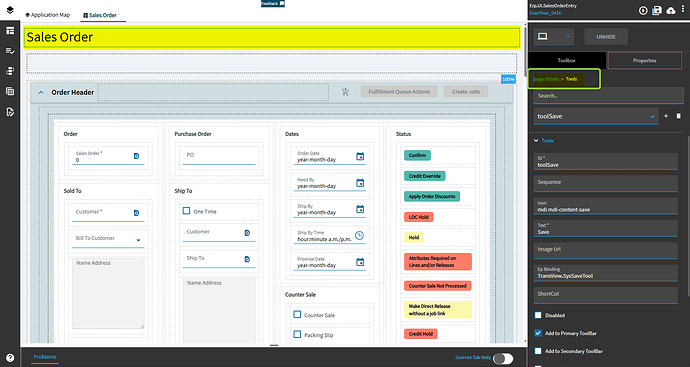Click the 100% zoom indicator badge
Image resolution: width=690 pixels, height=367 pixels.
point(508,79)
